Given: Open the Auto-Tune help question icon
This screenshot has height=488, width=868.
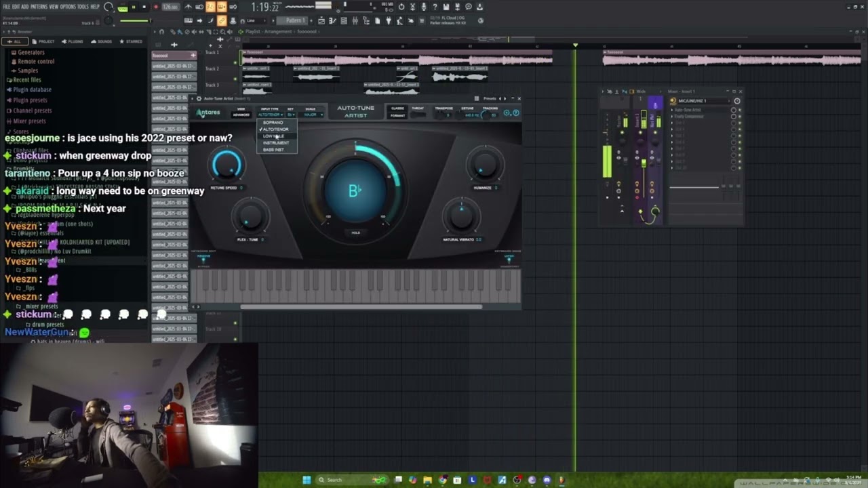Looking at the screenshot, I should (x=516, y=113).
